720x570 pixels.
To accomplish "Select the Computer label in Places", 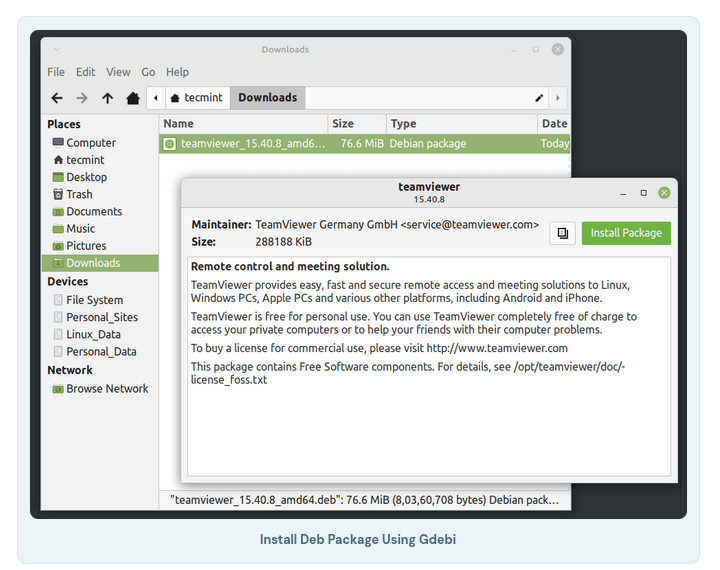I will coord(91,143).
